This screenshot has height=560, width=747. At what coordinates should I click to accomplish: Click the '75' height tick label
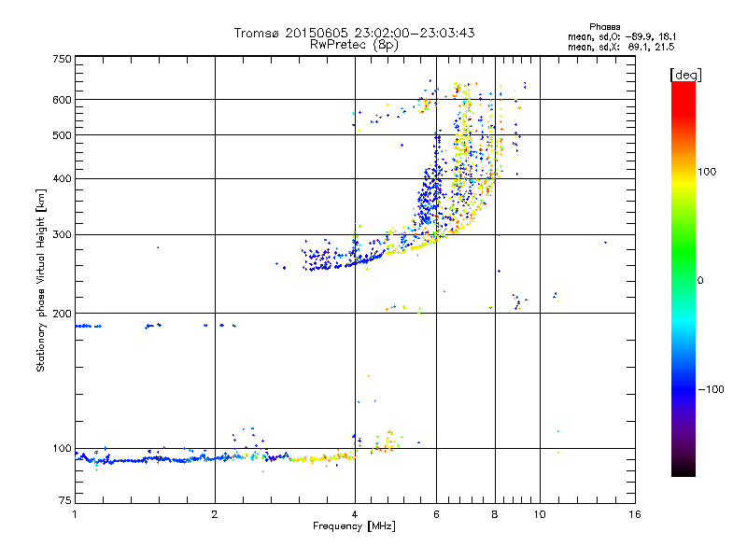pos(65,500)
